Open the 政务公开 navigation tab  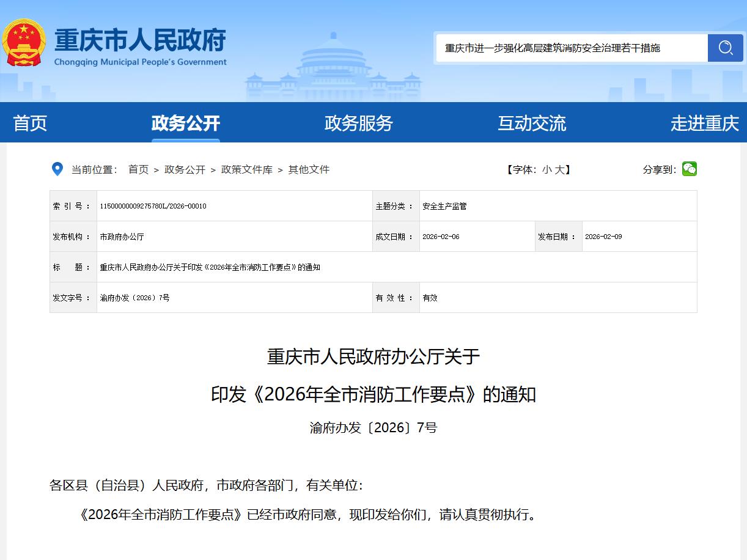tap(185, 123)
